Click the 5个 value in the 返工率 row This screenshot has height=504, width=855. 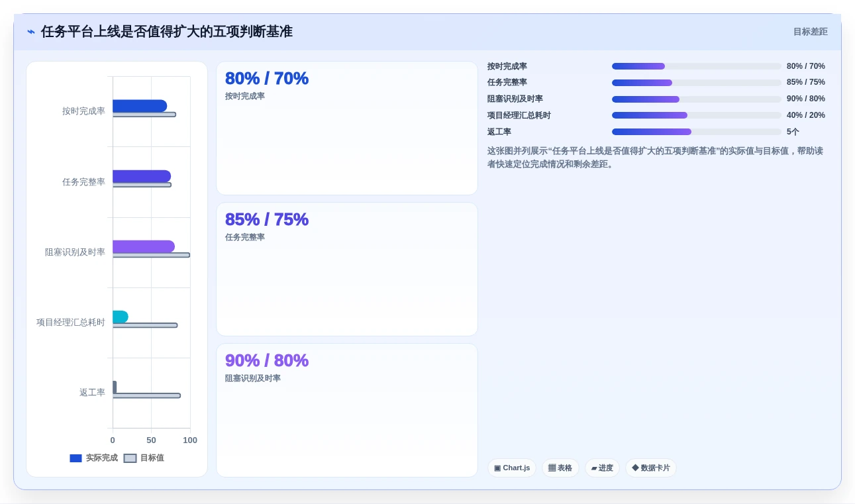(x=793, y=132)
